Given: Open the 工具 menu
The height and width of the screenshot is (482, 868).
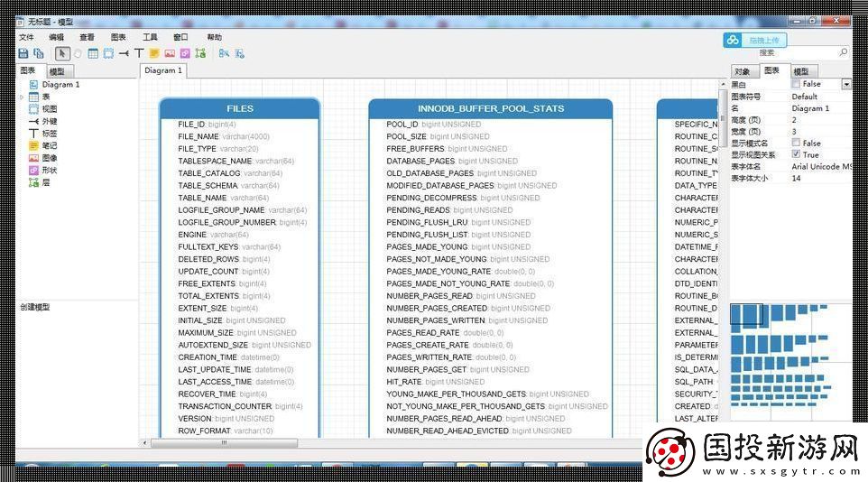Looking at the screenshot, I should pos(150,37).
